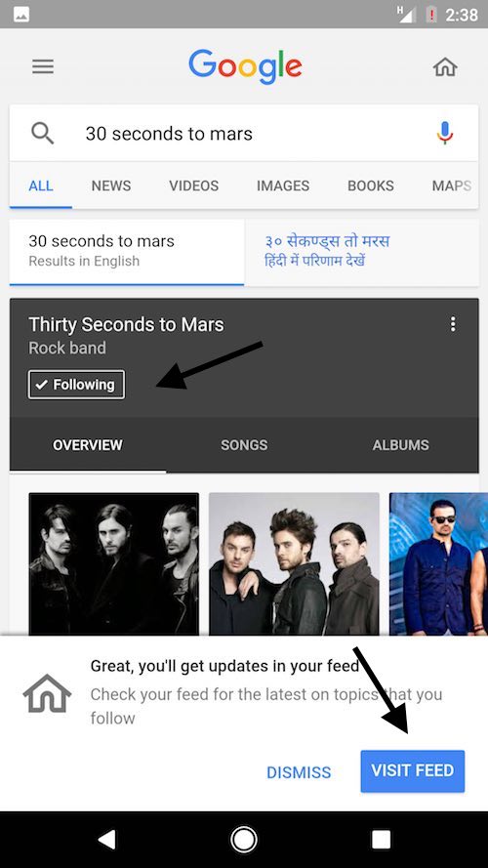Switch to the Videos tab
488x868 pixels.
(193, 186)
